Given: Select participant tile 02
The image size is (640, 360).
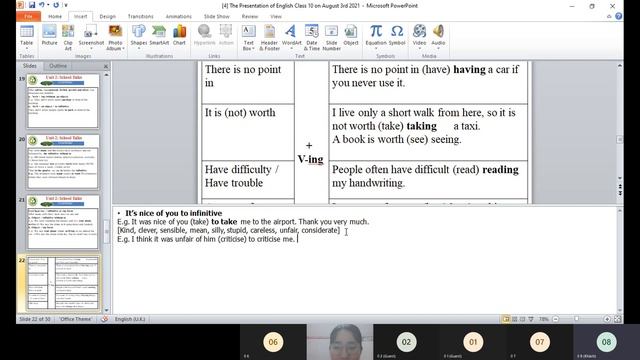Looking at the screenshot, I should click(x=406, y=342).
